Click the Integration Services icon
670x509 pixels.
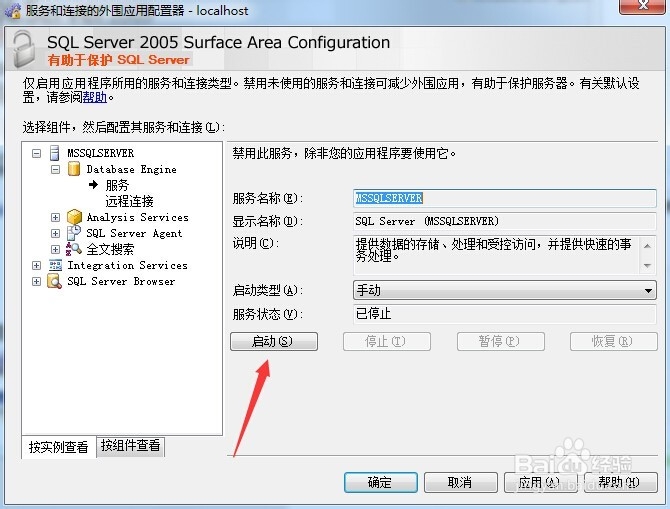pyautogui.click(x=55, y=265)
